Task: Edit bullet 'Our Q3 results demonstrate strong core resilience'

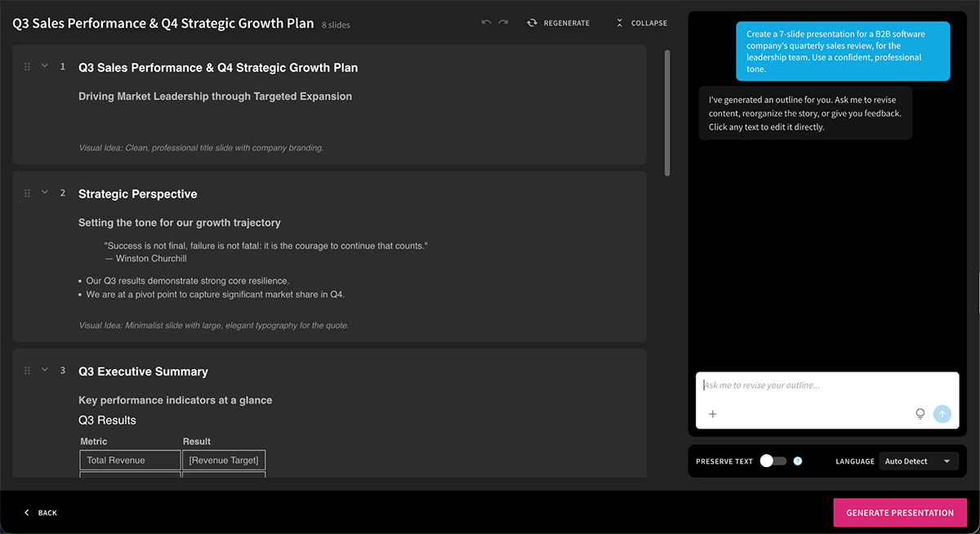Action: [188, 281]
